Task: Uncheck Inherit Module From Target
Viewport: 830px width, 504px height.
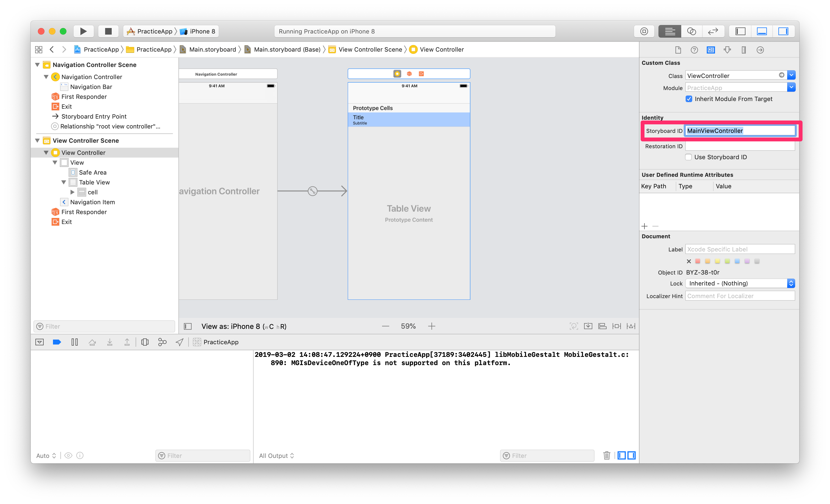Action: pos(689,99)
